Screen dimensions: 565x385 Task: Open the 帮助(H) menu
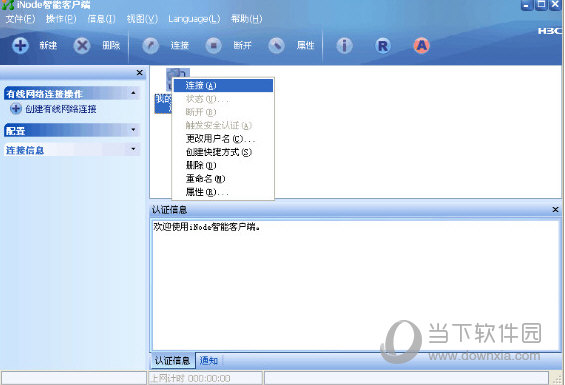tap(246, 19)
